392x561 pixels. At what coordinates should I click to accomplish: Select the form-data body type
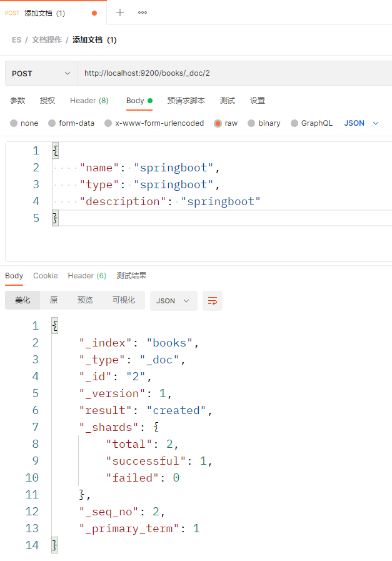(71, 123)
